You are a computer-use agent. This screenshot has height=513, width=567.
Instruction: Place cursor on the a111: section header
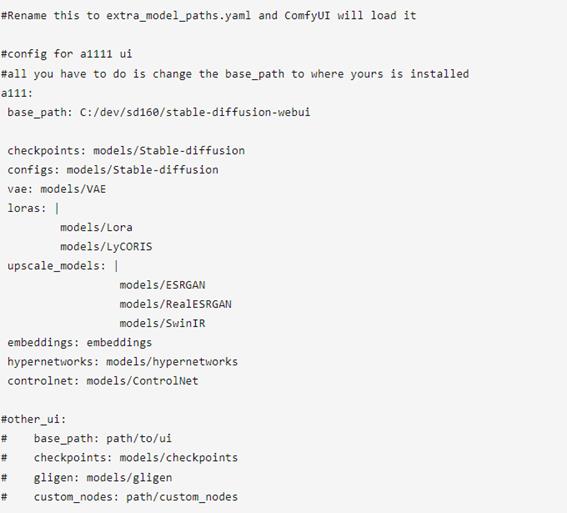17,93
